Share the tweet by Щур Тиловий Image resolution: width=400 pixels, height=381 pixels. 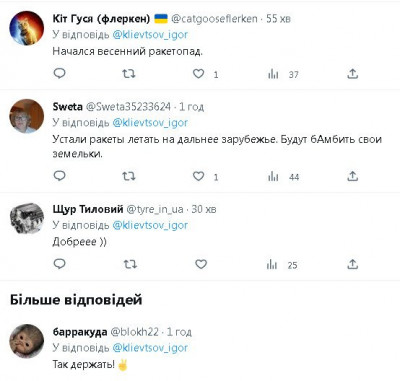click(352, 264)
